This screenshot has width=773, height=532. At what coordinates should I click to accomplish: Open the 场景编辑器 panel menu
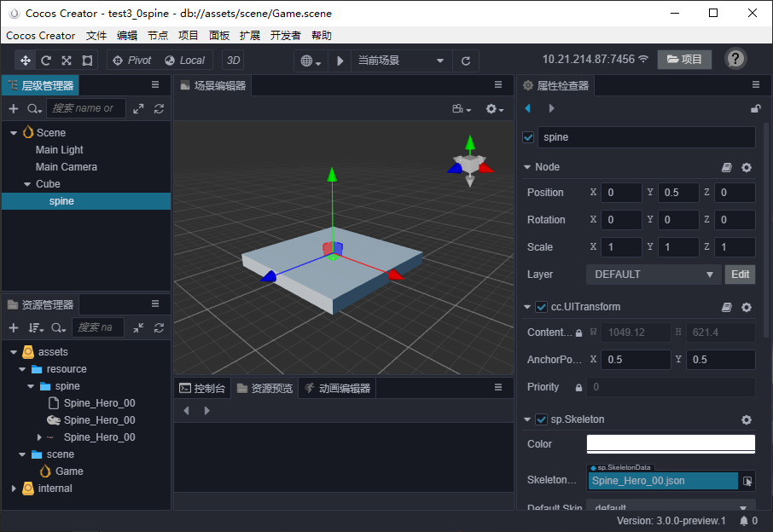pos(498,84)
